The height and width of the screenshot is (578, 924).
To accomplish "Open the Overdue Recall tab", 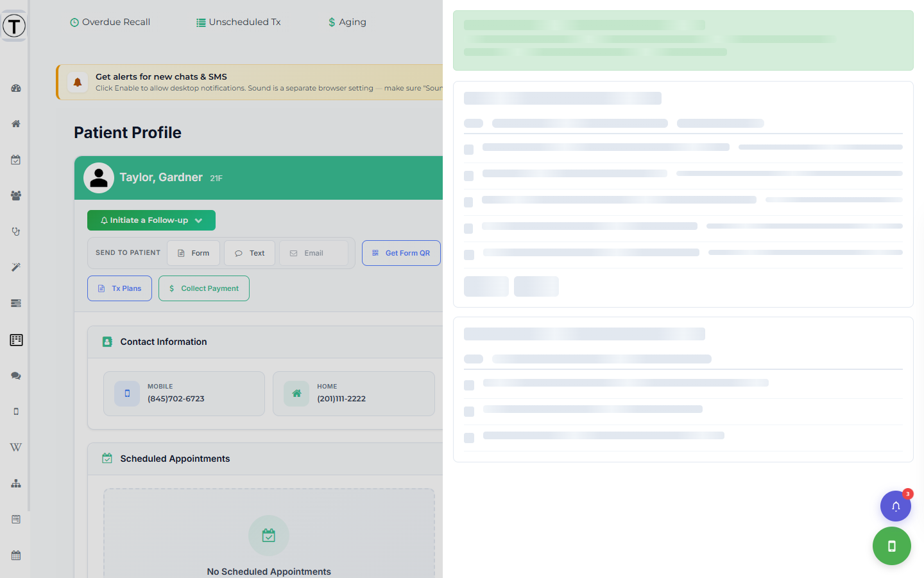I will coord(110,22).
